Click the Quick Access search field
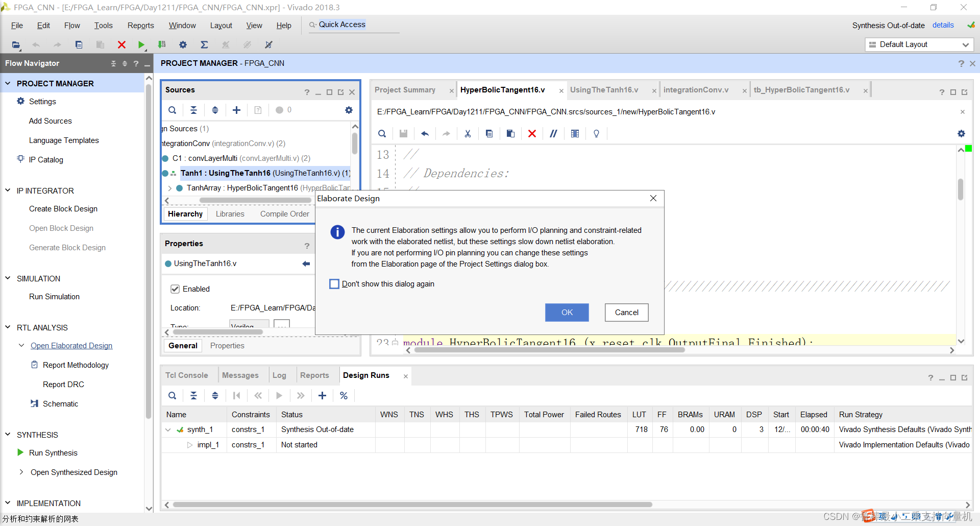 coord(357,25)
